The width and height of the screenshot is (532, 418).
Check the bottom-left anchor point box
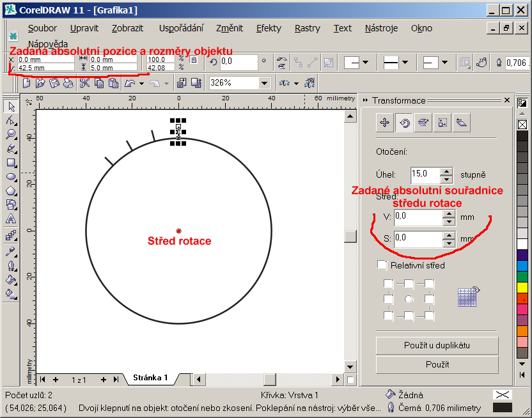pos(388,316)
